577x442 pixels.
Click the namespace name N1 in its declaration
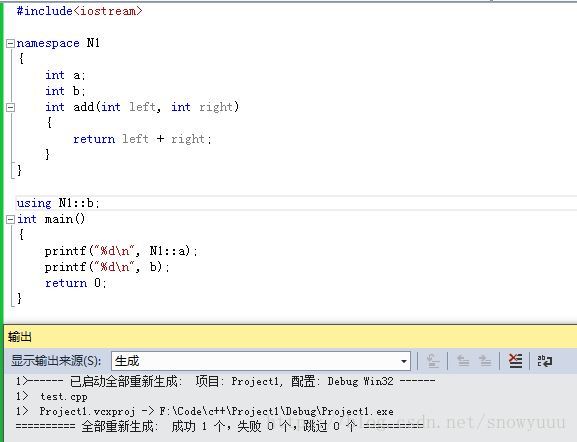[93, 43]
